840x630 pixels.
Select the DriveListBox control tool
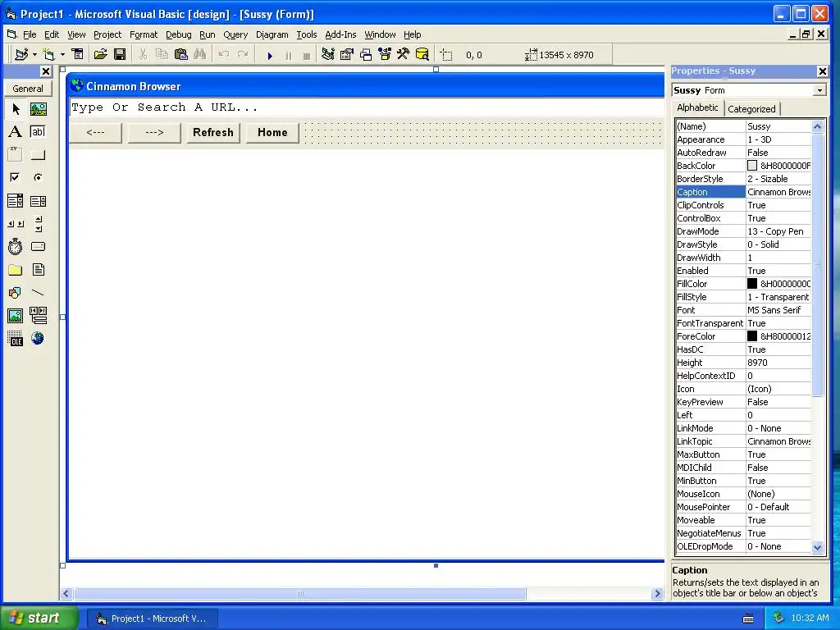click(38, 246)
